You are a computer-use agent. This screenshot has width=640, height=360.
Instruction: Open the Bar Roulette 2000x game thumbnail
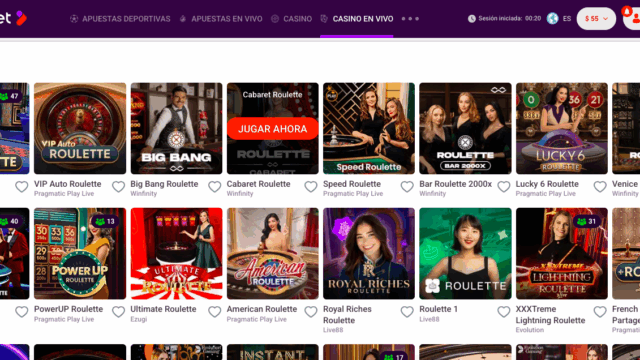pos(465,129)
